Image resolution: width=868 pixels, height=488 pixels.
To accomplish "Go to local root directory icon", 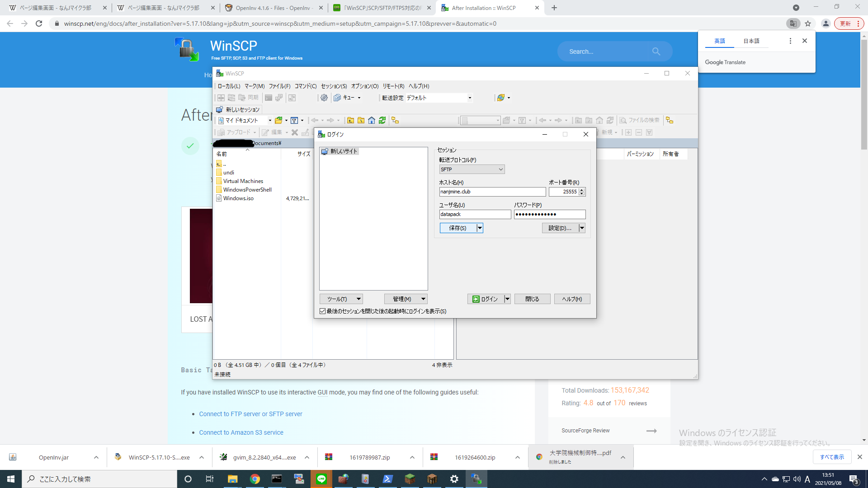I will coord(361,120).
